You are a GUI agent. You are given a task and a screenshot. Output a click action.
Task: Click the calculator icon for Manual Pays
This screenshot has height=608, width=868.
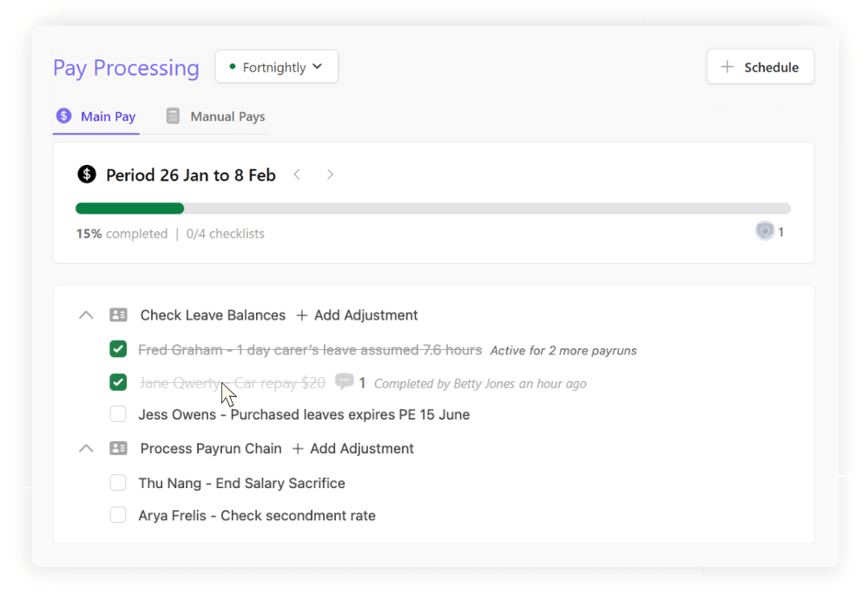point(174,116)
